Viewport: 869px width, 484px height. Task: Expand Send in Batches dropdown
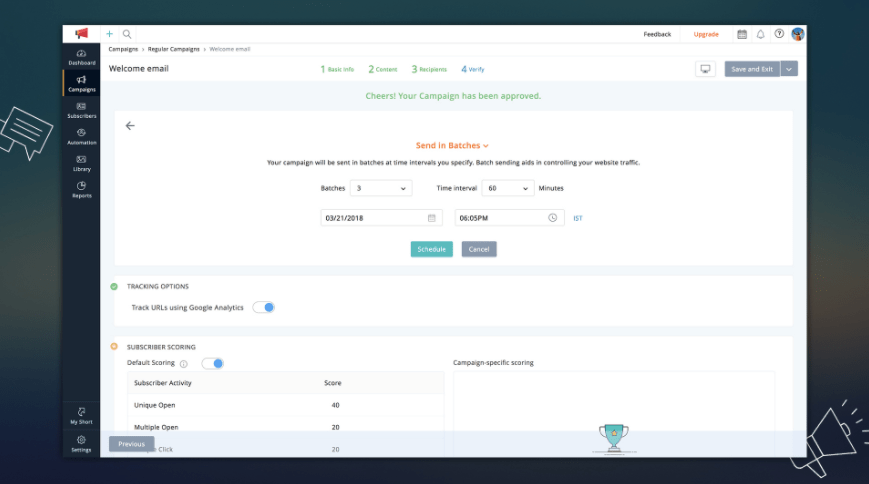point(452,145)
